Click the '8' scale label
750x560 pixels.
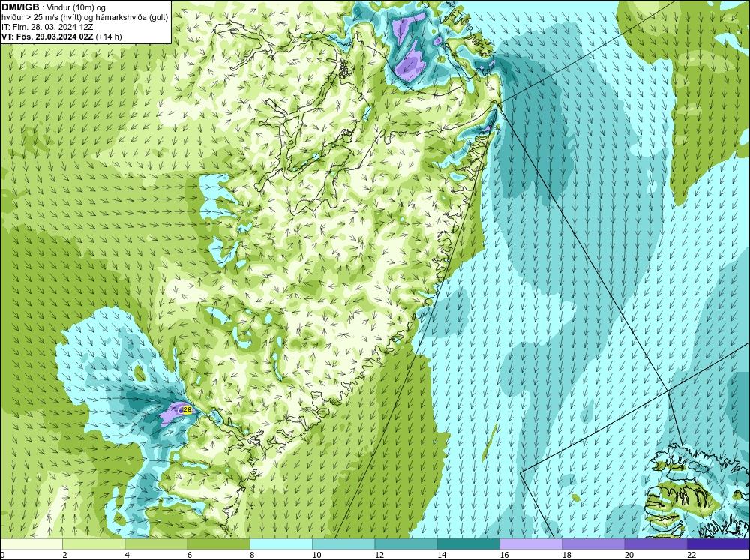(252, 555)
